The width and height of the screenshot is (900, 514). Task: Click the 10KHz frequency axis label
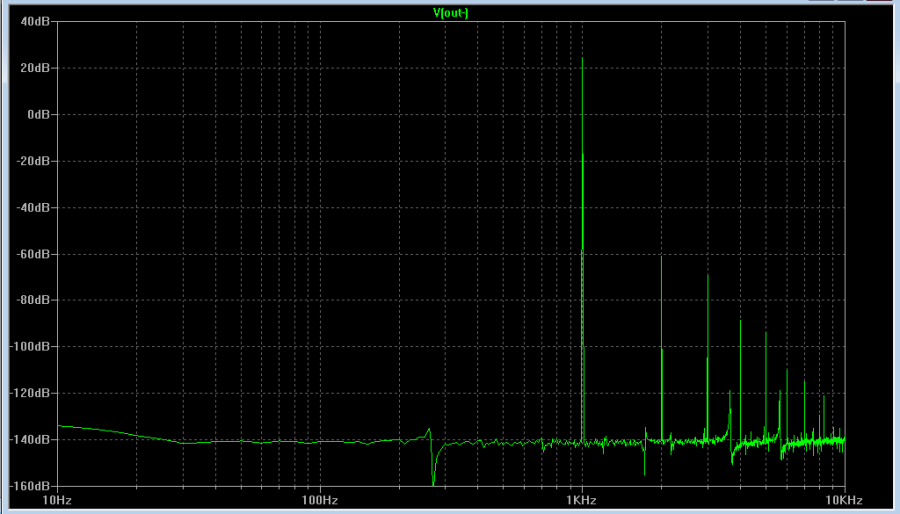pos(844,500)
